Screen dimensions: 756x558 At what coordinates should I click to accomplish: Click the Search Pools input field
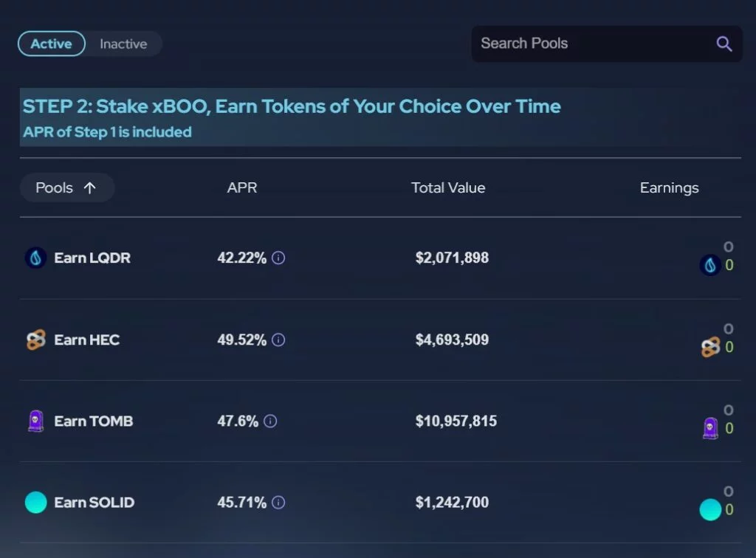coord(591,44)
